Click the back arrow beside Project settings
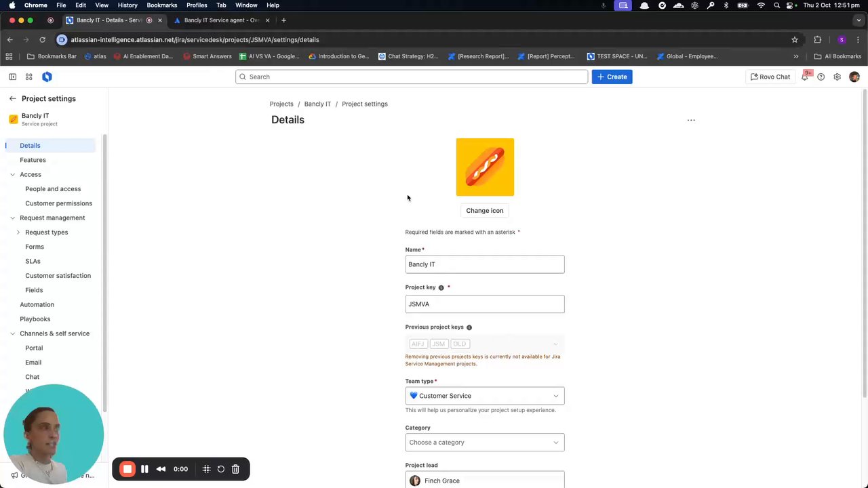This screenshot has height=488, width=868. click(12, 98)
